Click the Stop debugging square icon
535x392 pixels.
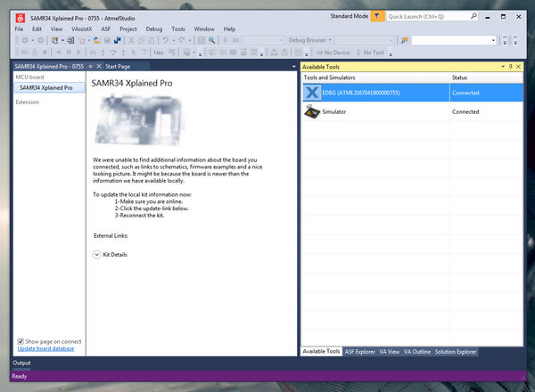pyautogui.click(x=45, y=53)
